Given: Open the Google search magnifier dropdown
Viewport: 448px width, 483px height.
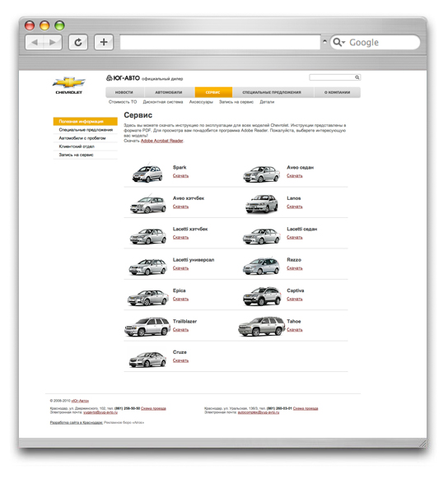Looking at the screenshot, I should [339, 42].
